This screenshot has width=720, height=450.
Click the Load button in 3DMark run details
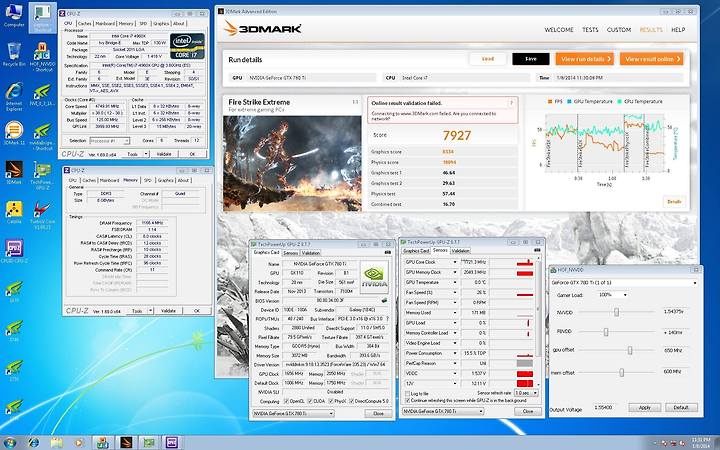[488, 59]
